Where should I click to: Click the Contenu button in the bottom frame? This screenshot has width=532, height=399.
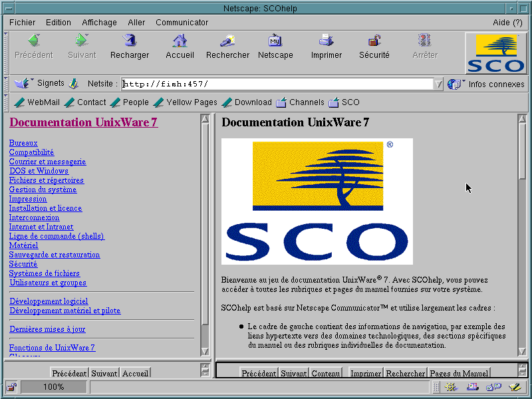click(326, 373)
